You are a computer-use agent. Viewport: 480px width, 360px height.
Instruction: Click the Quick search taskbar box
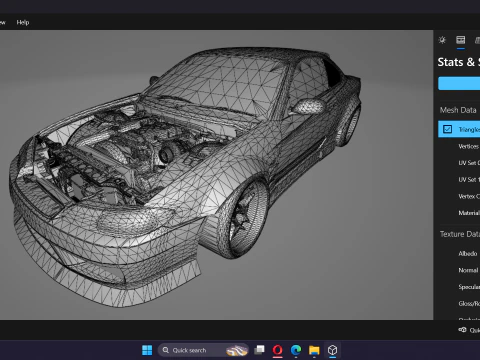coord(203,350)
